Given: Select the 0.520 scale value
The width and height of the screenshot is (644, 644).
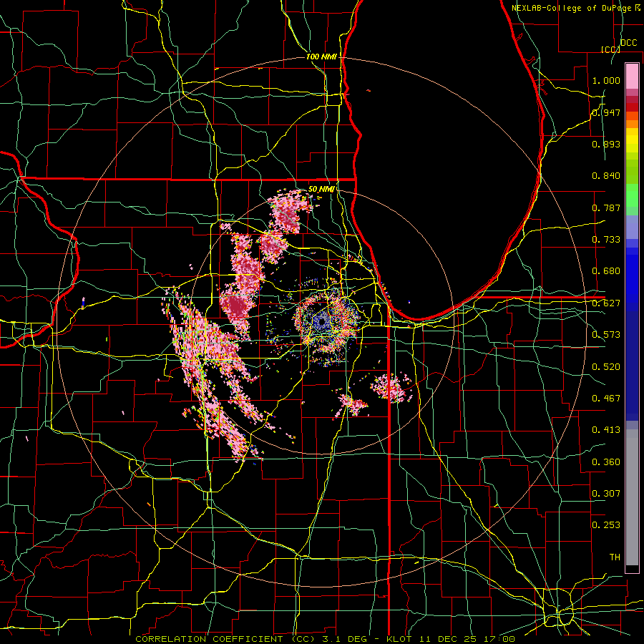Looking at the screenshot, I should click(x=606, y=366).
